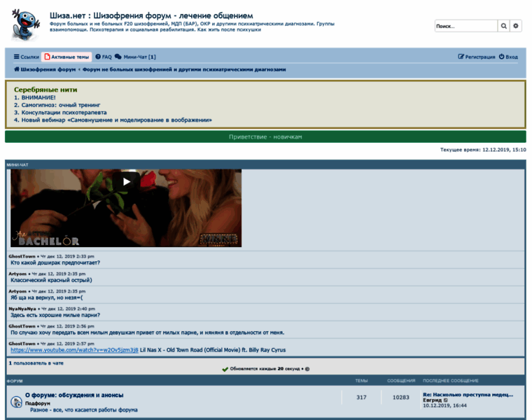This screenshot has width=532, height=420.
Task: Open the ВНИМАНИЕ! item
Action: point(38,98)
